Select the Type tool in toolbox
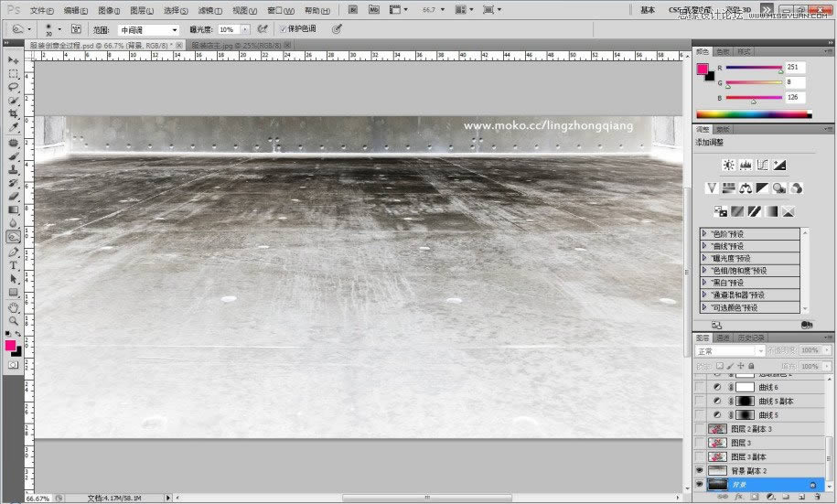The width and height of the screenshot is (837, 504). tap(14, 265)
